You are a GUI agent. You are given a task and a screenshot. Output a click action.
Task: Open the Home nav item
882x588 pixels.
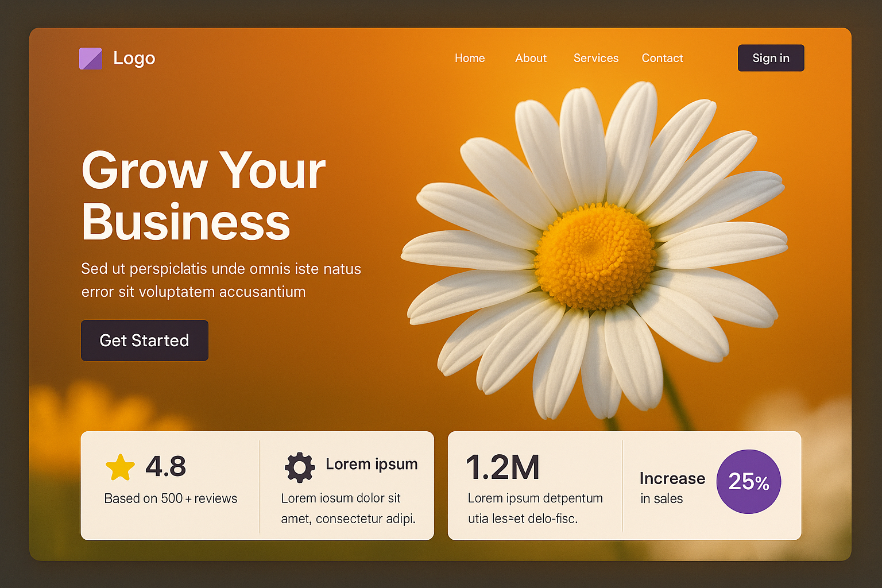[470, 58]
